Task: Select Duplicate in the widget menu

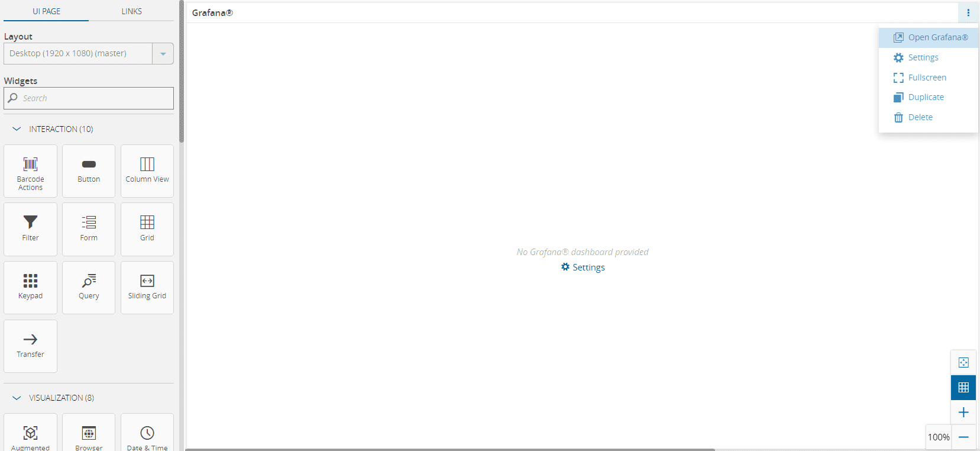Action: (929, 97)
